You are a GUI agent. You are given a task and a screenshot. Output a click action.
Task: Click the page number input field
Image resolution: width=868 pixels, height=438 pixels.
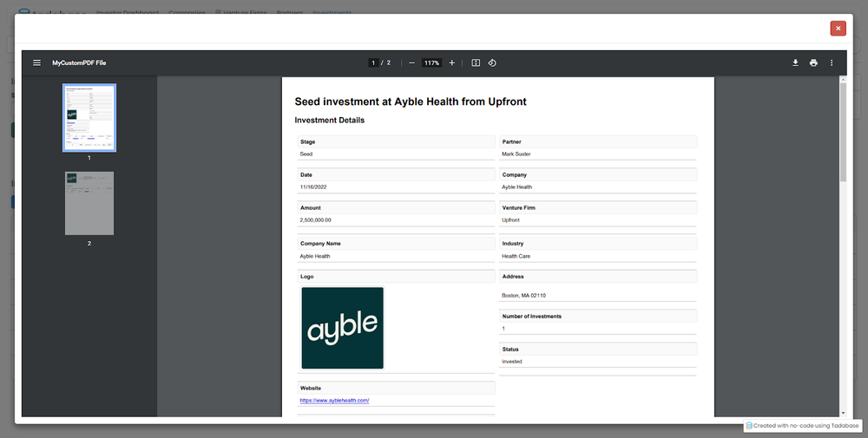[373, 63]
